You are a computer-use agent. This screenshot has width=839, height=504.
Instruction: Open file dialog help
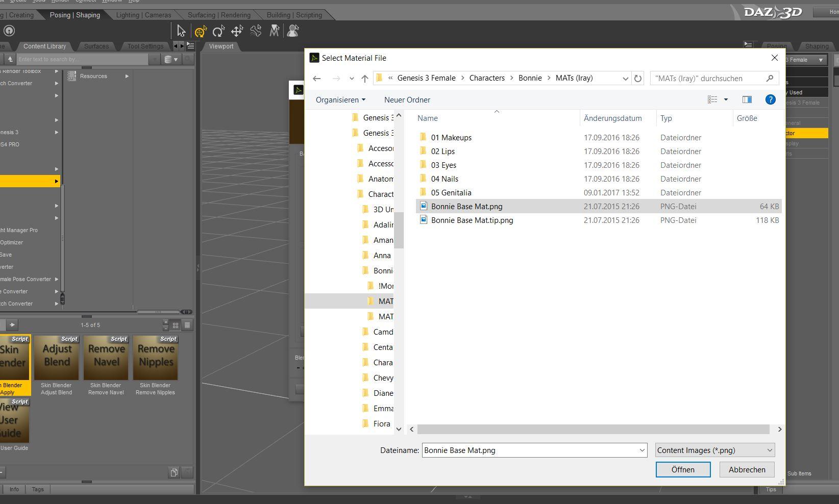pos(771,99)
